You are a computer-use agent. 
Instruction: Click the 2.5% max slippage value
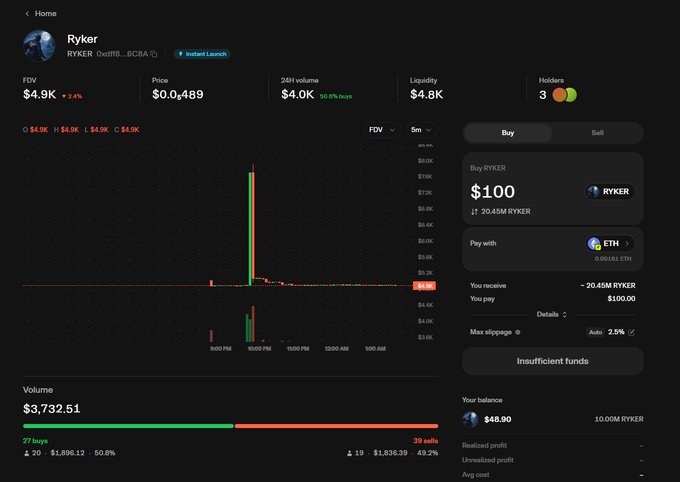pyautogui.click(x=616, y=332)
